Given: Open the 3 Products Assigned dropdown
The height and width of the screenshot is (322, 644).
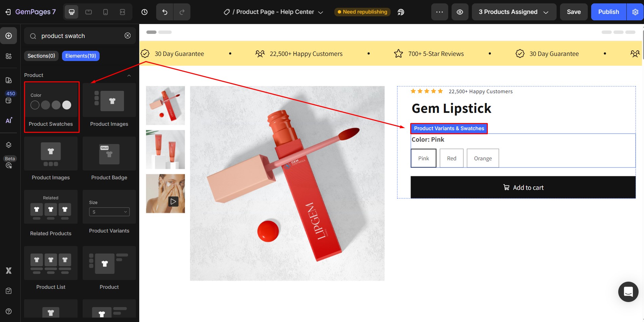Looking at the screenshot, I should (x=514, y=12).
